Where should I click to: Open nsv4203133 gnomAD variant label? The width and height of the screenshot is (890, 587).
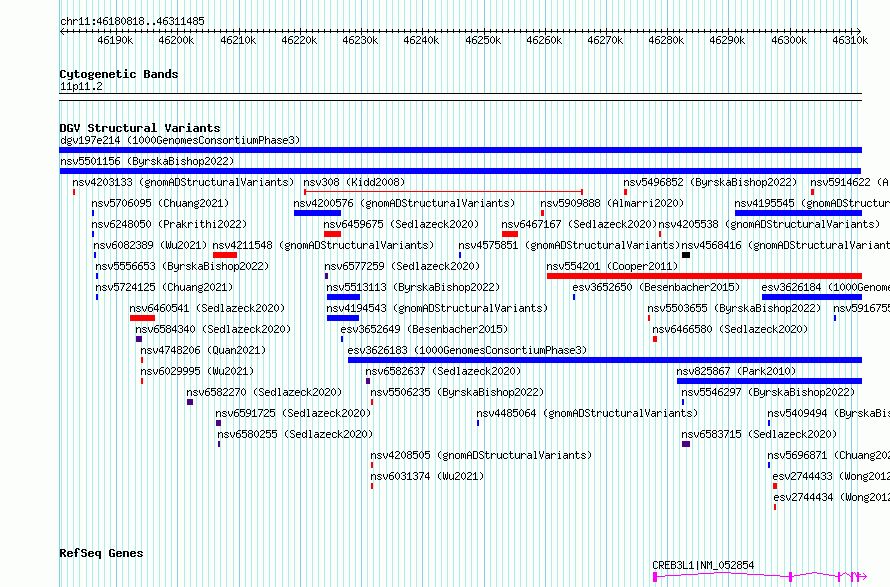183,182
